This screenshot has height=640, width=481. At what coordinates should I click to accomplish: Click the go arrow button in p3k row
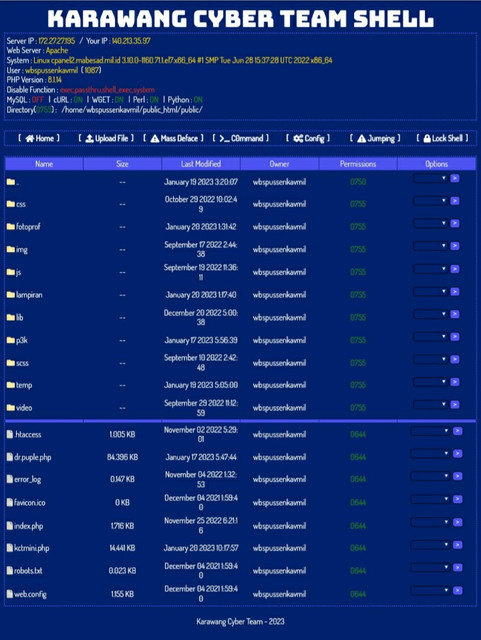[x=454, y=337]
